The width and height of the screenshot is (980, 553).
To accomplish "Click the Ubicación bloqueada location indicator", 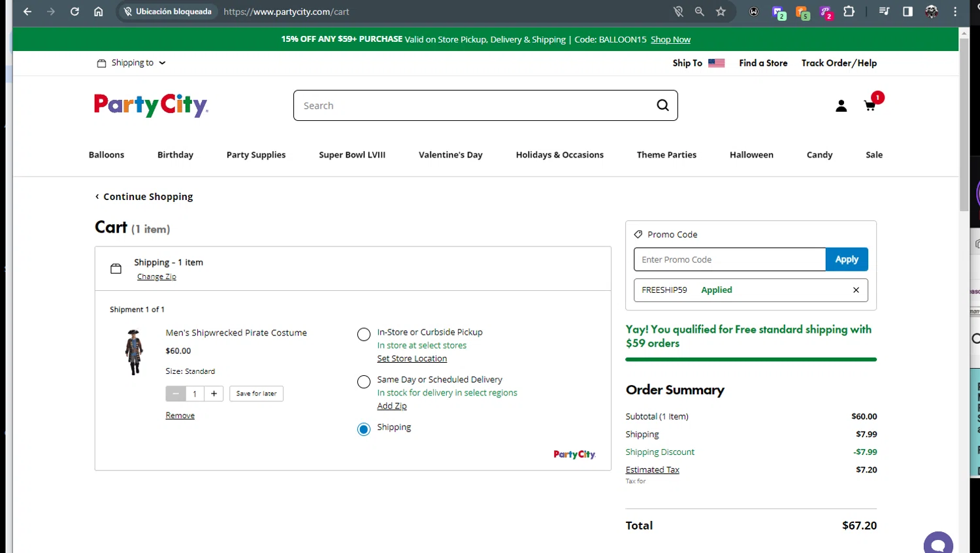I will (x=168, y=12).
